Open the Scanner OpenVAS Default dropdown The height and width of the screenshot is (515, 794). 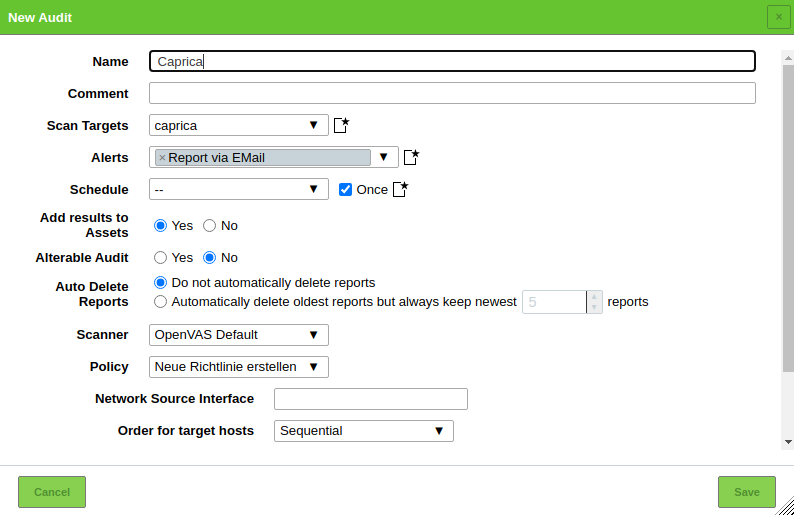(239, 335)
